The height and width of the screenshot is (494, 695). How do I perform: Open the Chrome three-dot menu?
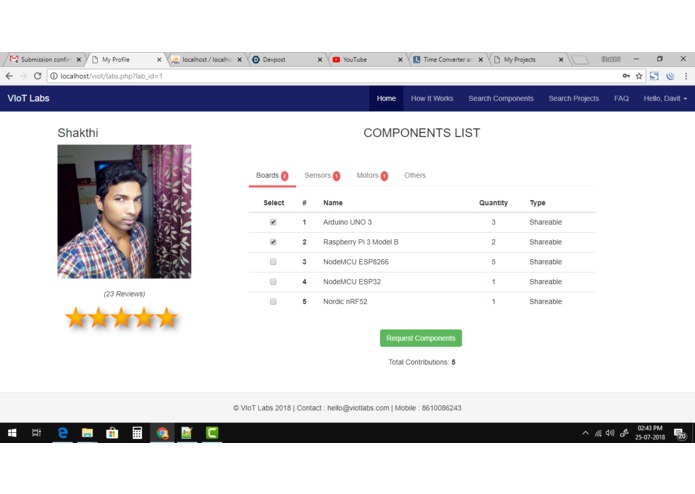point(686,76)
